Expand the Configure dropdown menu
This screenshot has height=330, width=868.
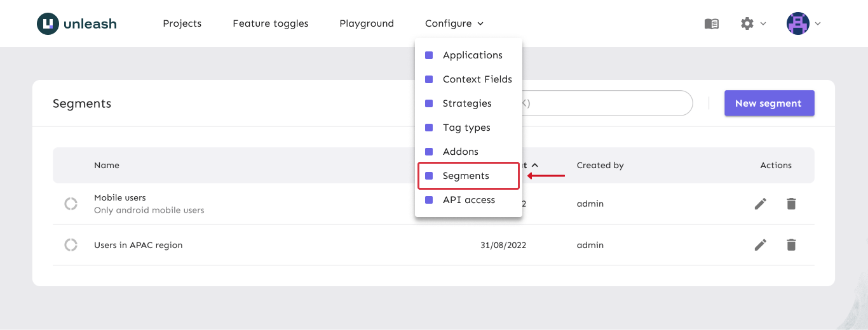pyautogui.click(x=454, y=23)
